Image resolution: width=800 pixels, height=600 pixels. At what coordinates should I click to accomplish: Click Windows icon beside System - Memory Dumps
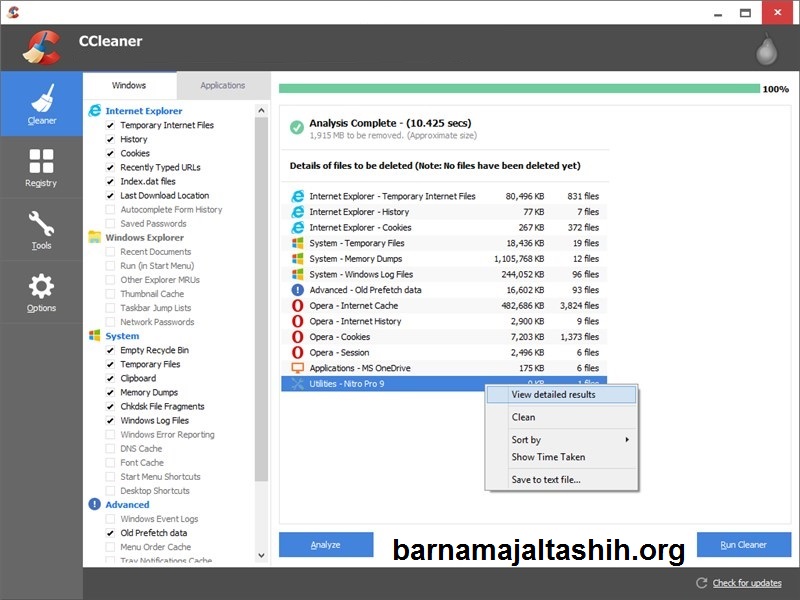click(297, 259)
